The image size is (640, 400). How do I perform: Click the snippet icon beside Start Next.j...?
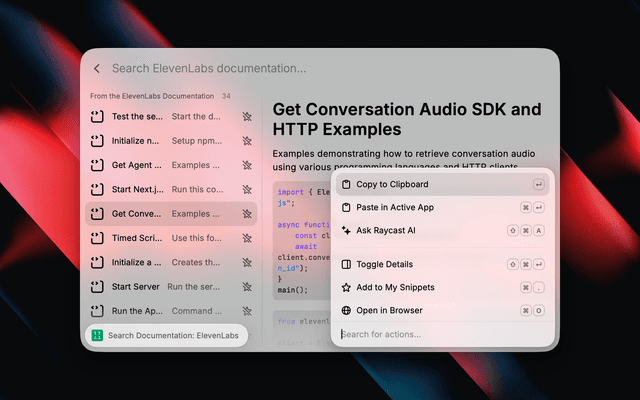pos(97,189)
